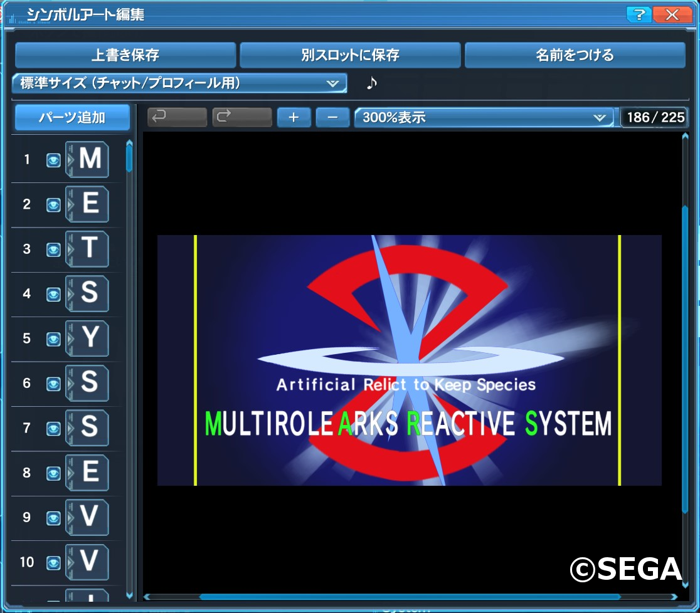Hide layer 8 with its eye icon
Viewport: 700px width, 613px height.
(x=53, y=473)
